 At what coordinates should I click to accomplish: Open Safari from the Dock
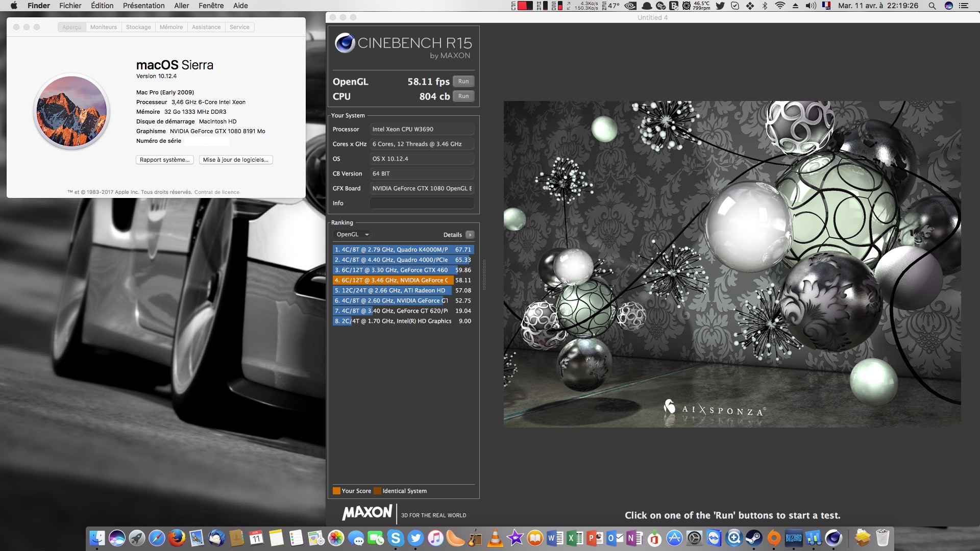157,538
